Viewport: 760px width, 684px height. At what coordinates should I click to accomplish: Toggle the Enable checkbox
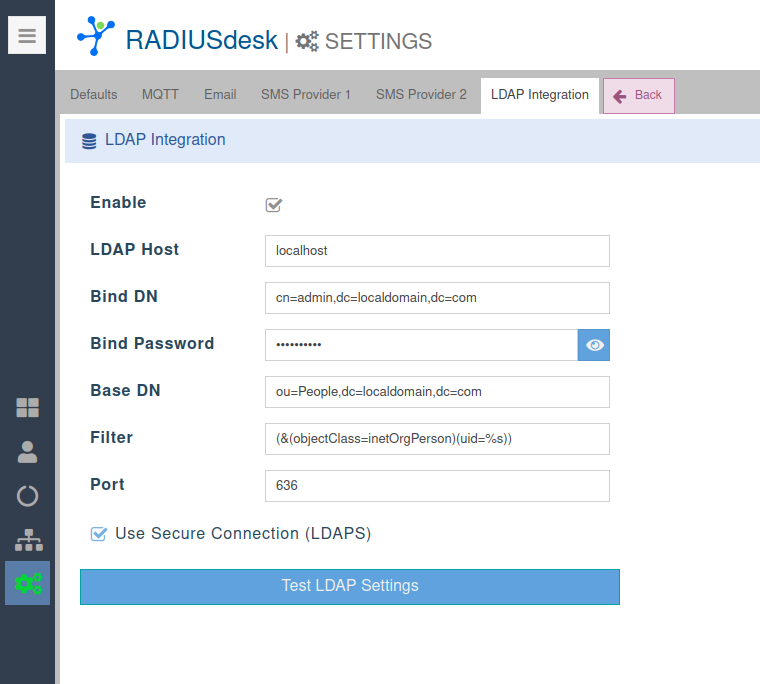point(274,205)
